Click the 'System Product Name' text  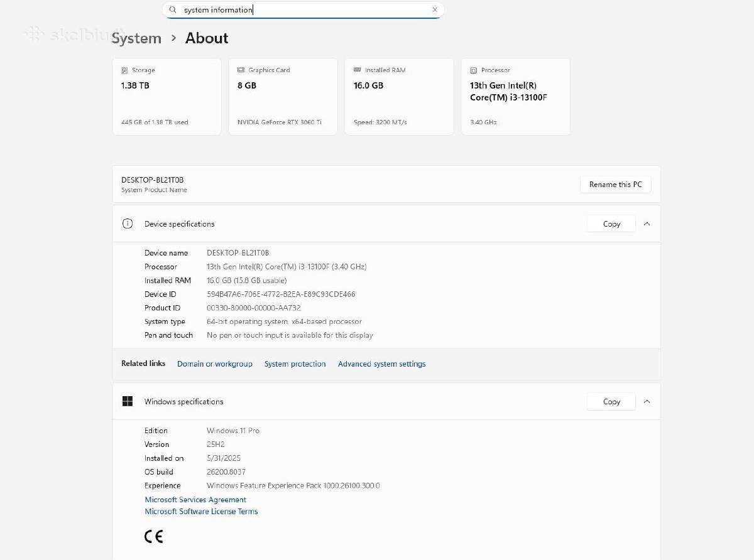click(x=154, y=190)
